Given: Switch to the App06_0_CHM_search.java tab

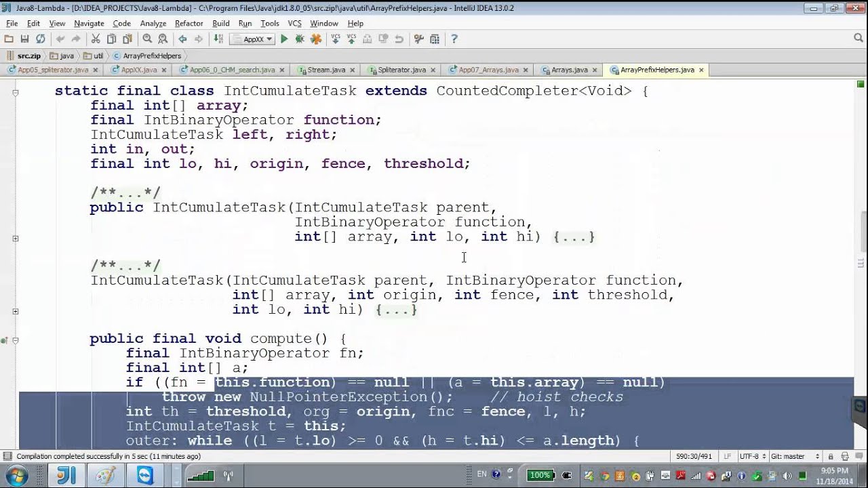Looking at the screenshot, I should (232, 70).
